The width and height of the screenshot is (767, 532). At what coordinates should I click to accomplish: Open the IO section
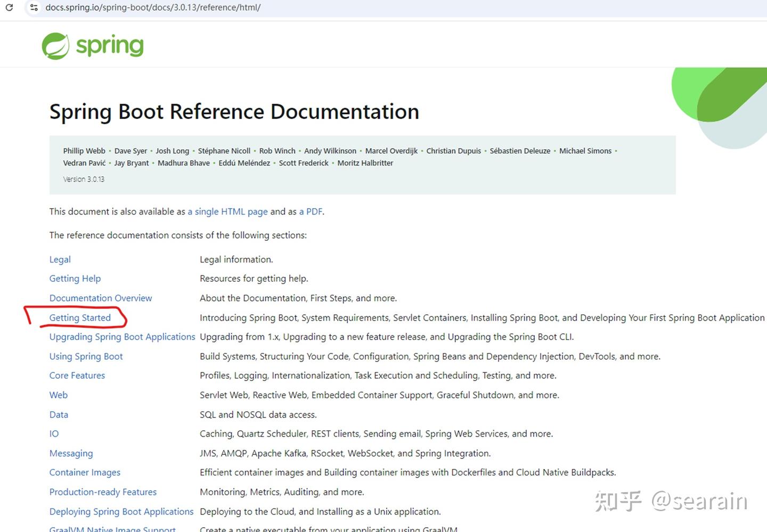(54, 433)
